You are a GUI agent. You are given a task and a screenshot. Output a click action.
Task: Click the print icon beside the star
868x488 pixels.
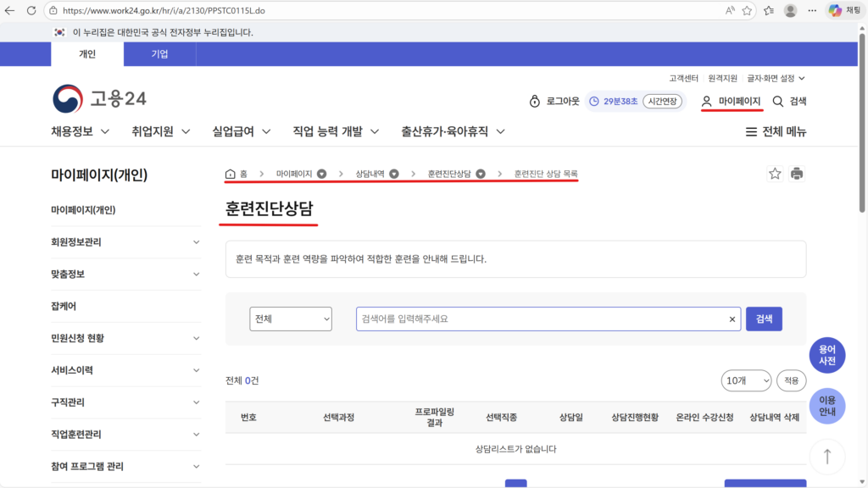coord(797,173)
